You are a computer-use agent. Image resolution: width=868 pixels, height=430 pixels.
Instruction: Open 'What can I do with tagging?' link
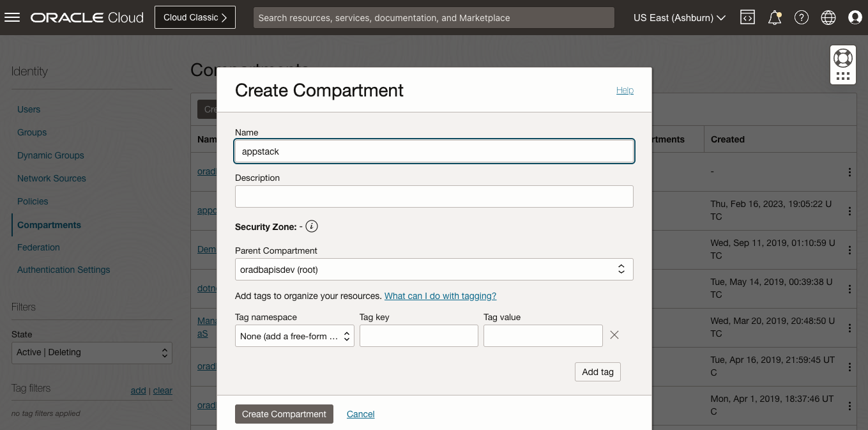pyautogui.click(x=440, y=296)
